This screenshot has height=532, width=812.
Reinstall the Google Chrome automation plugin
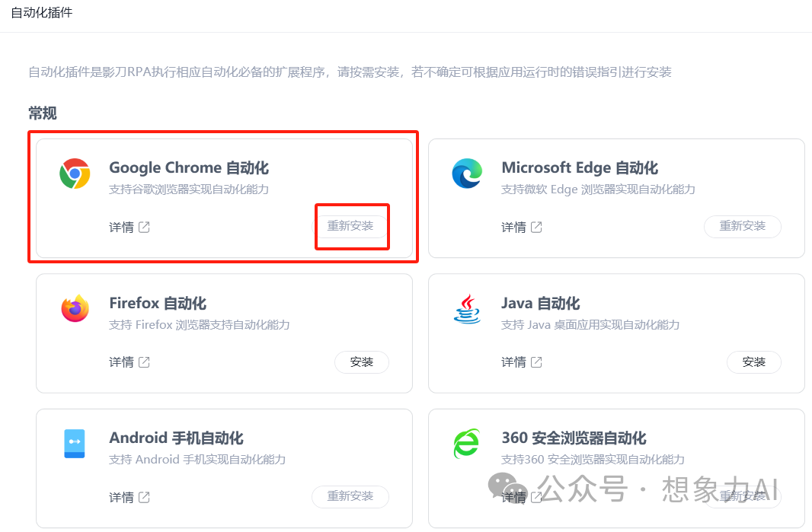coord(350,226)
